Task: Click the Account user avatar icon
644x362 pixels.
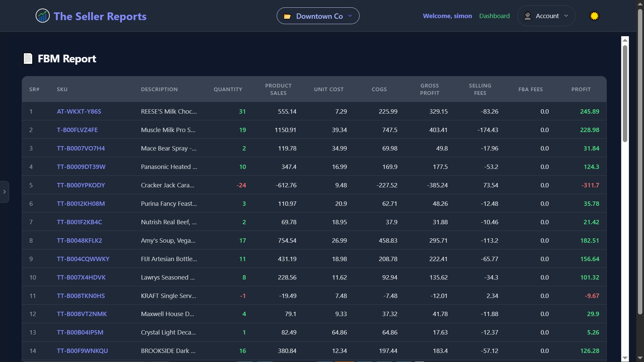Action: [x=528, y=16]
